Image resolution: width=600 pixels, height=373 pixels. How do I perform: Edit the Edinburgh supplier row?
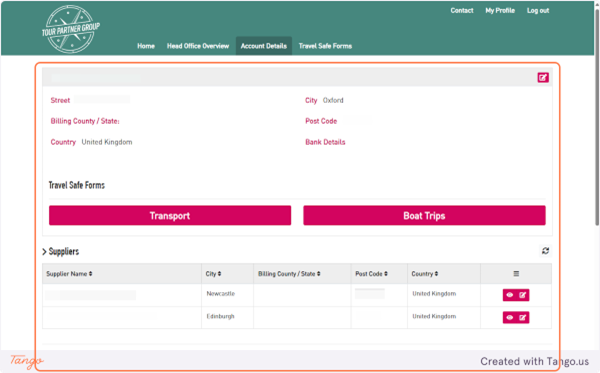pyautogui.click(x=522, y=318)
